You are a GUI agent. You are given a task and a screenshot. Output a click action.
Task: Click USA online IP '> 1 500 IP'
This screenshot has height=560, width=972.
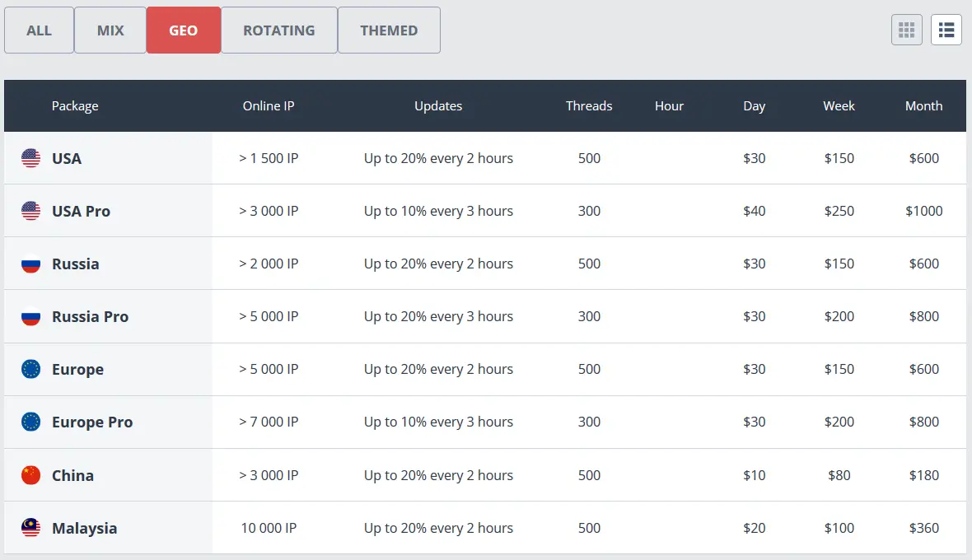(x=269, y=159)
